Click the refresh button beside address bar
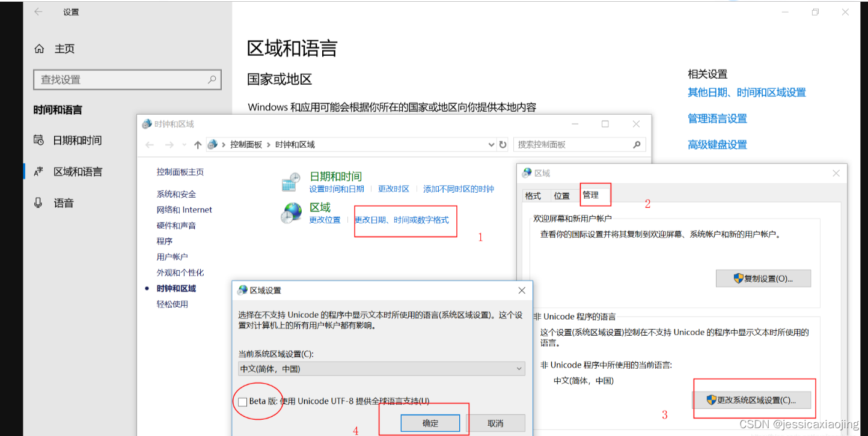 (x=503, y=145)
